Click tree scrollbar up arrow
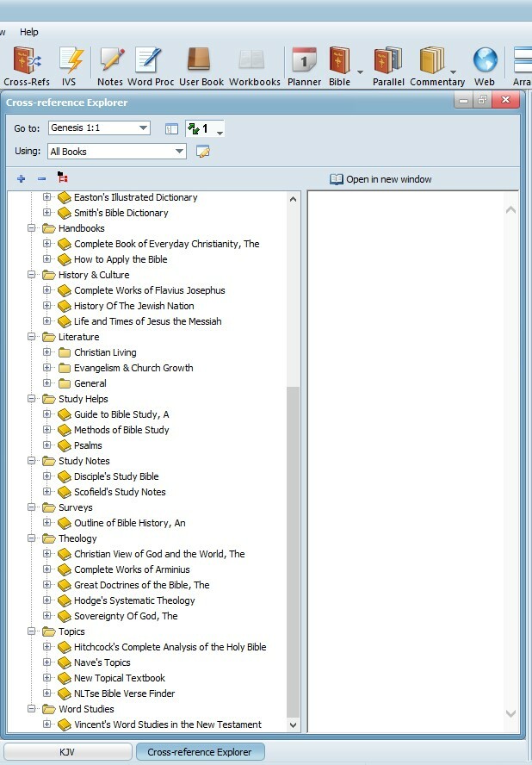The width and height of the screenshot is (532, 765). tap(293, 199)
